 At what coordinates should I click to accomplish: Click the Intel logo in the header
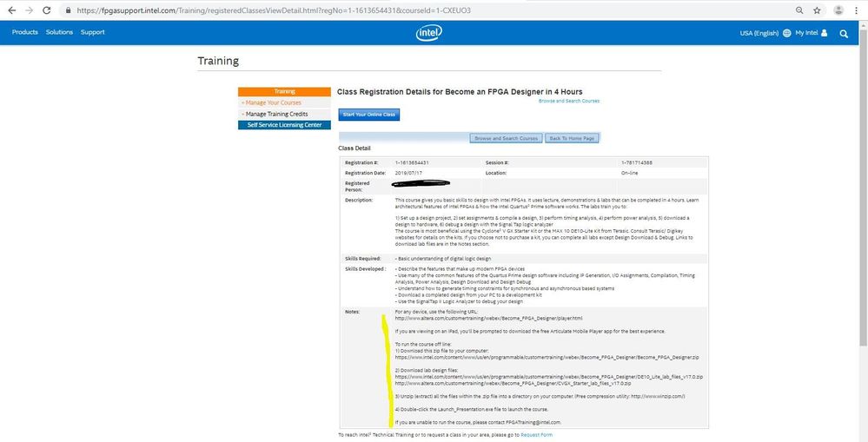click(x=429, y=33)
